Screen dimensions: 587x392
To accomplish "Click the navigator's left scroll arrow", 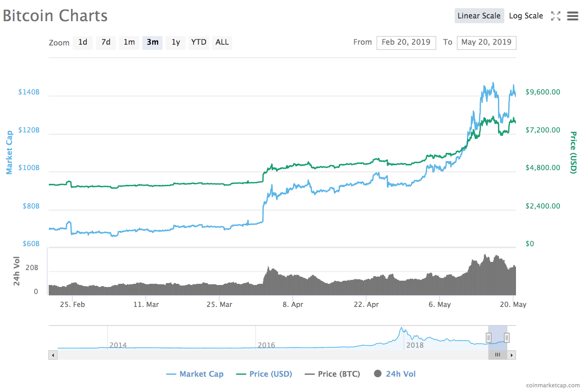I will [53, 355].
